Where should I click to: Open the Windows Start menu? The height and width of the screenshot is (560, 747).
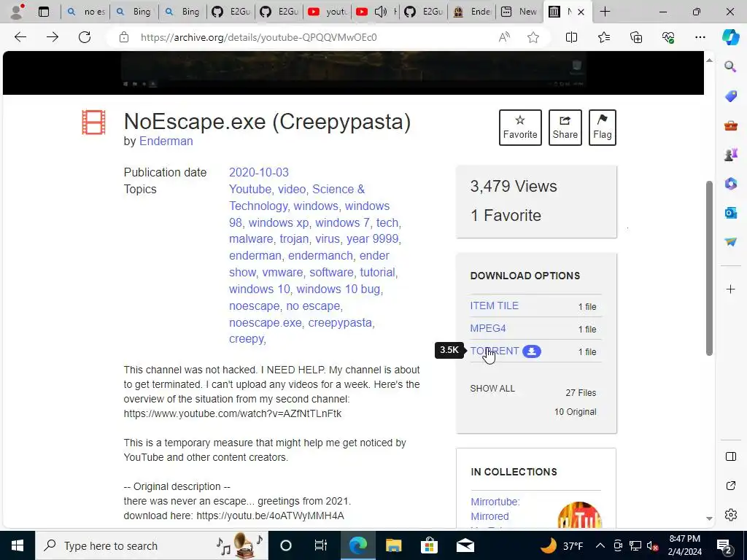18,545
